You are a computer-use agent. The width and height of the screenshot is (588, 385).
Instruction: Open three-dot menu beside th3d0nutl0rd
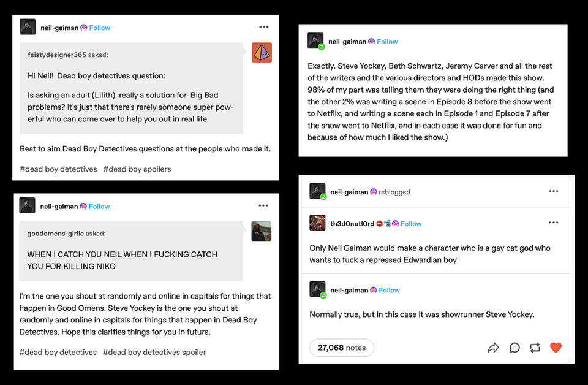(554, 223)
